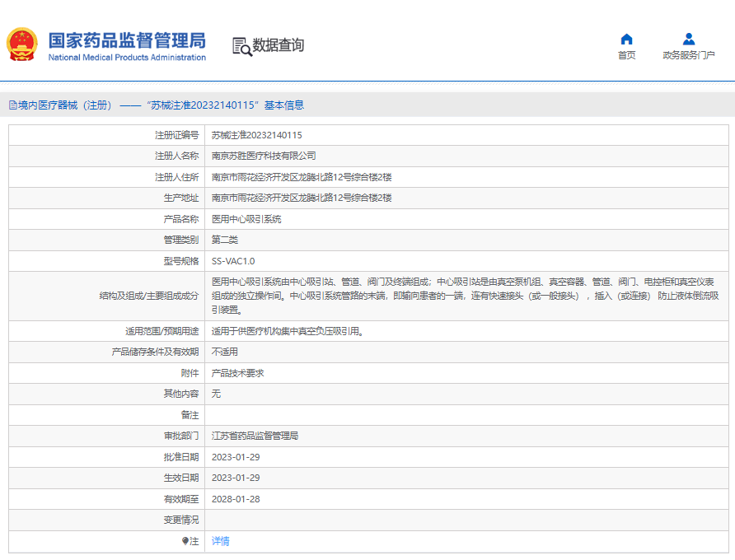
Task: Click the 生产地址 label
Action: (x=181, y=198)
